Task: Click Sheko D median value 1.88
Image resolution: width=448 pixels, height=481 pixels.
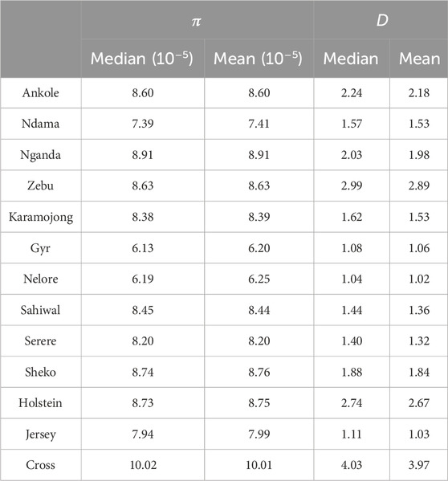Action: (x=352, y=372)
